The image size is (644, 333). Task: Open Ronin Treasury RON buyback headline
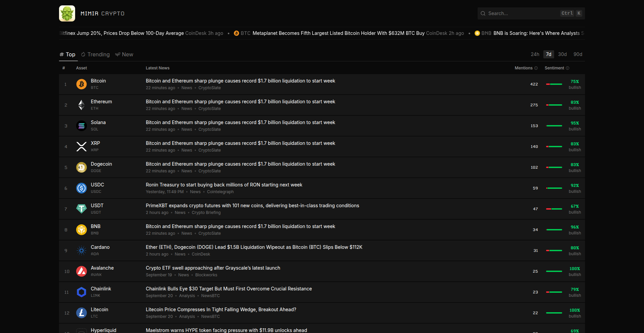(x=224, y=185)
